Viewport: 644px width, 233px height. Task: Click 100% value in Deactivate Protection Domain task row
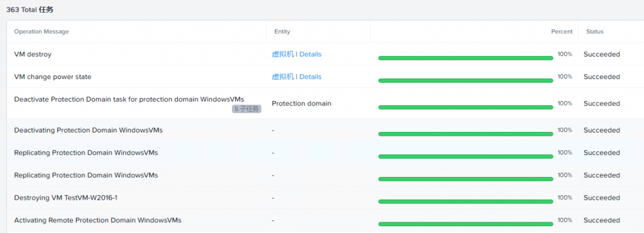point(565,103)
